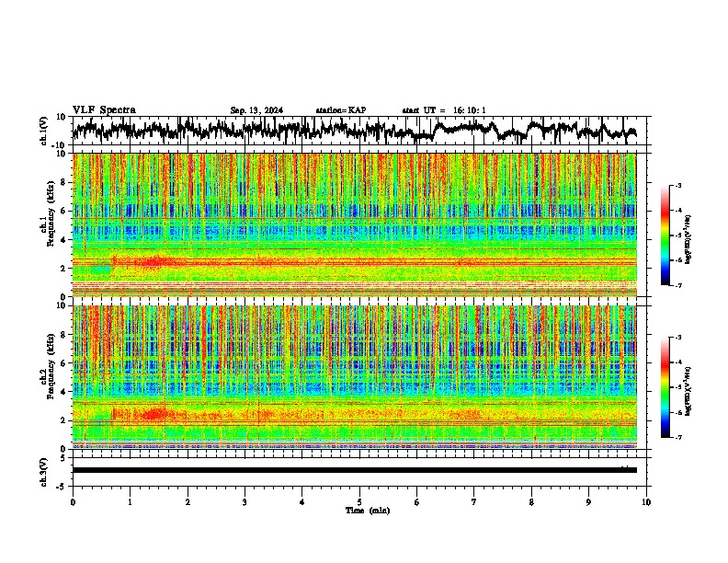Click the ch.1 colorbar "log(PSD)" label
728x563 pixels.
tap(688, 240)
